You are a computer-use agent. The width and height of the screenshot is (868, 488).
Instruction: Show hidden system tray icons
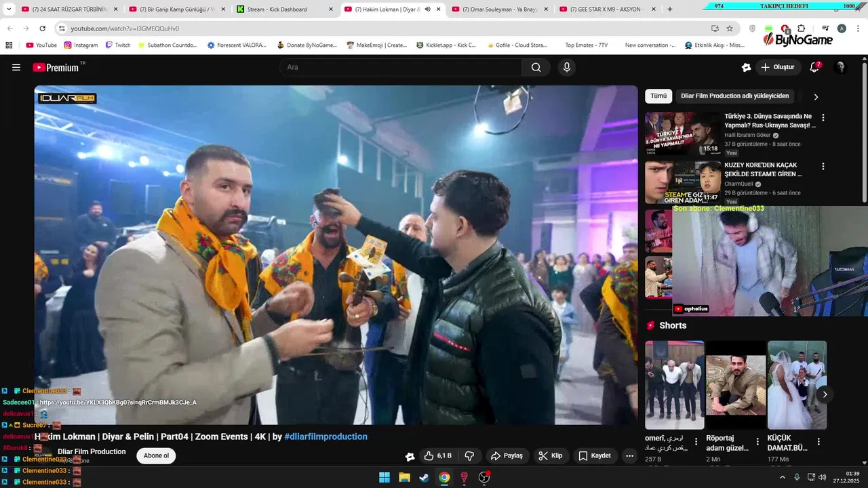[783, 477]
